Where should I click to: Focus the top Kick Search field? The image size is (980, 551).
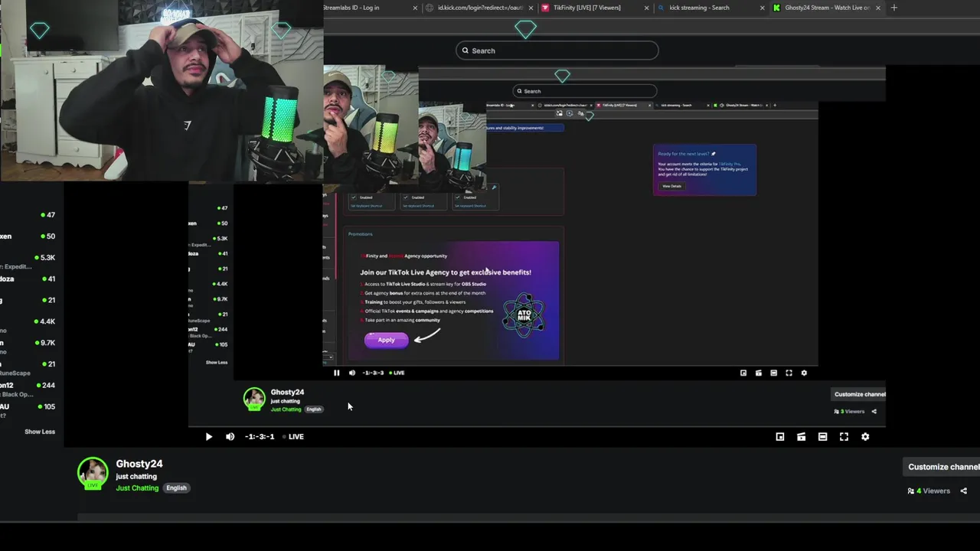[557, 51]
